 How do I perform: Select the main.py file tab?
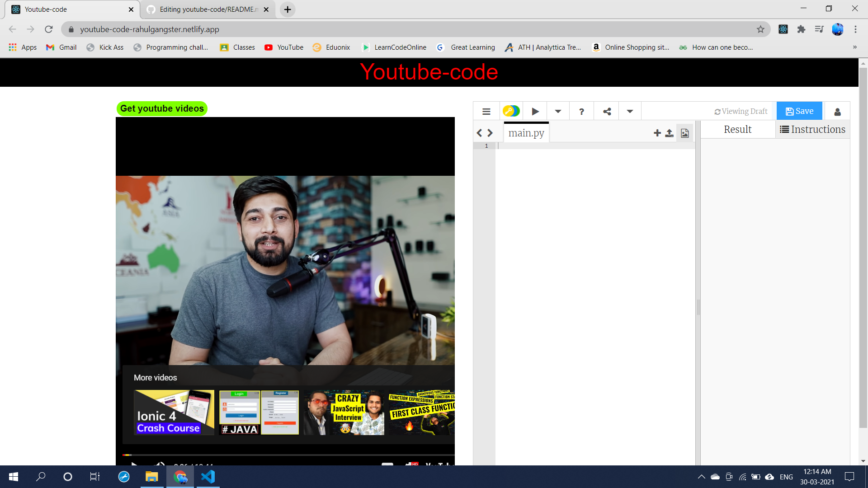(x=526, y=133)
